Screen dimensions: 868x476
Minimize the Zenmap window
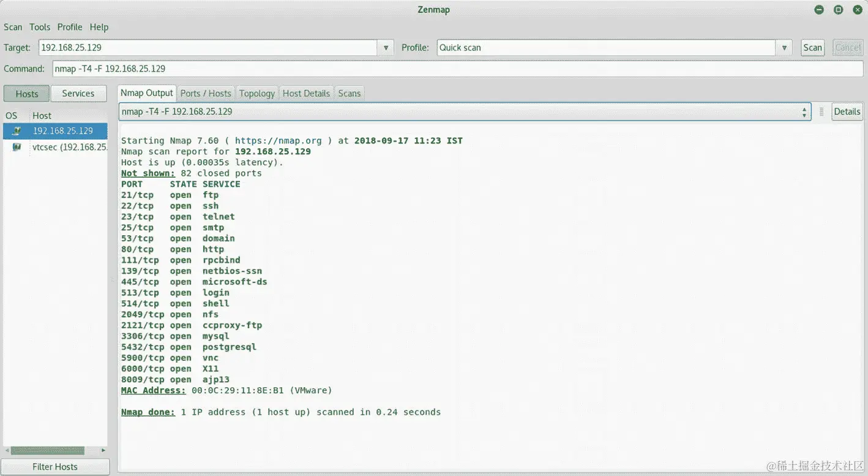(x=819, y=9)
